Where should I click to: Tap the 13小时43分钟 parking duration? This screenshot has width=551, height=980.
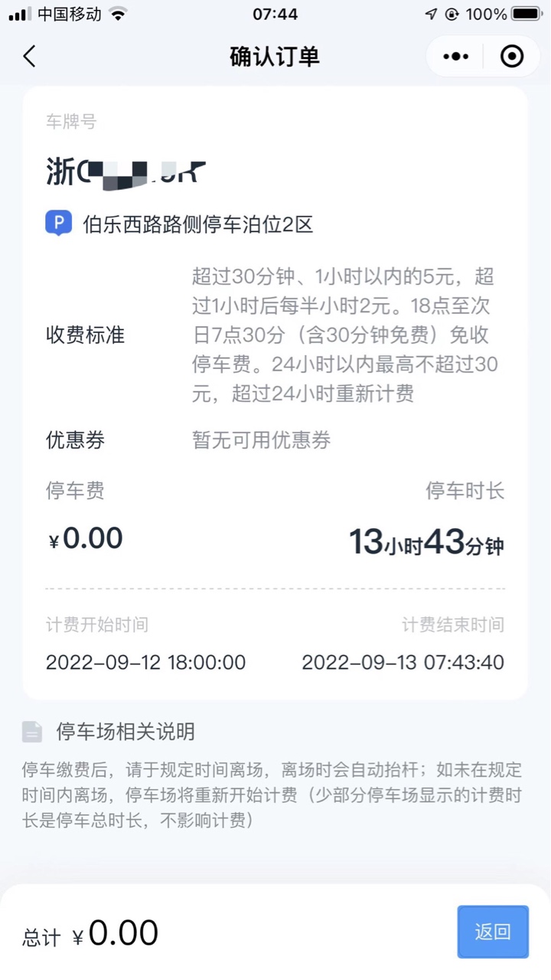(x=426, y=543)
